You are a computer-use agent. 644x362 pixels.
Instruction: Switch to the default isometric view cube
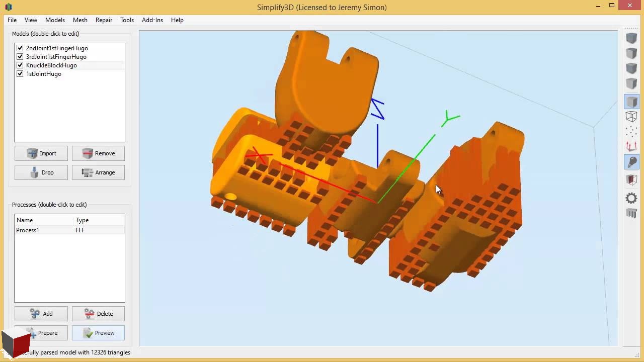631,38
